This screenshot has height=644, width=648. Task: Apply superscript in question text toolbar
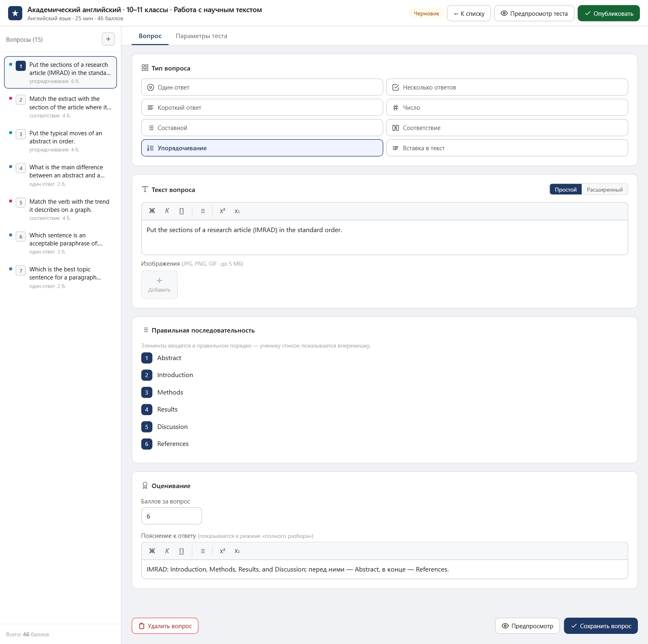[222, 211]
